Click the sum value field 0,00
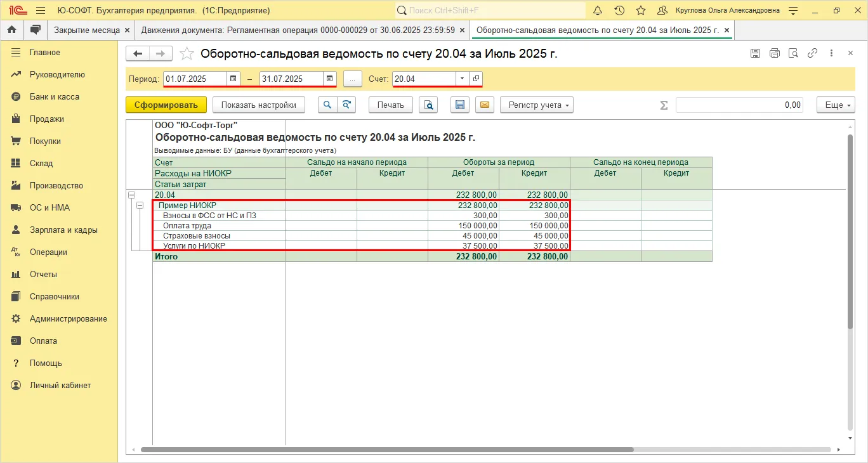Viewport: 868px width, 463px height. (x=739, y=105)
